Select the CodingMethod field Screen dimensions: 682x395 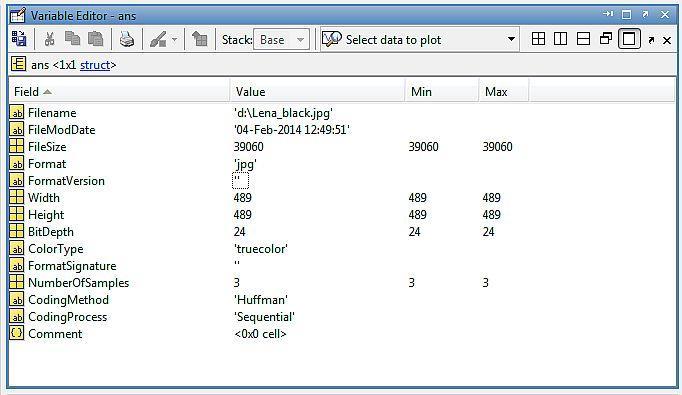tap(68, 300)
